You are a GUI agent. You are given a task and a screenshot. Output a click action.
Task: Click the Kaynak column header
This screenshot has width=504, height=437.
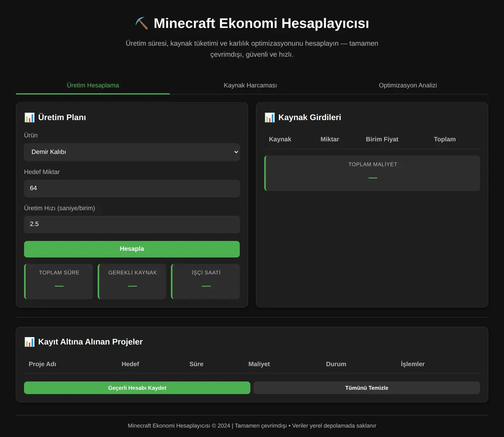[280, 139]
